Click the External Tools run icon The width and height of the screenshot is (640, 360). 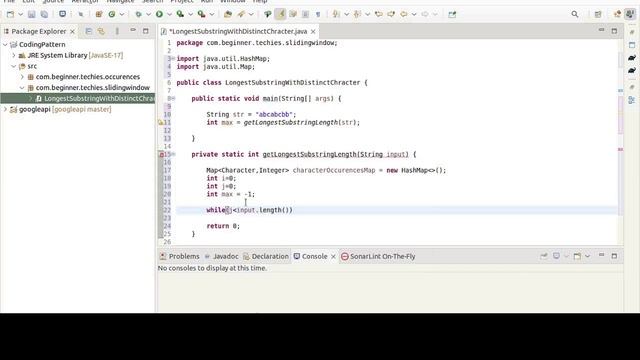point(201,14)
